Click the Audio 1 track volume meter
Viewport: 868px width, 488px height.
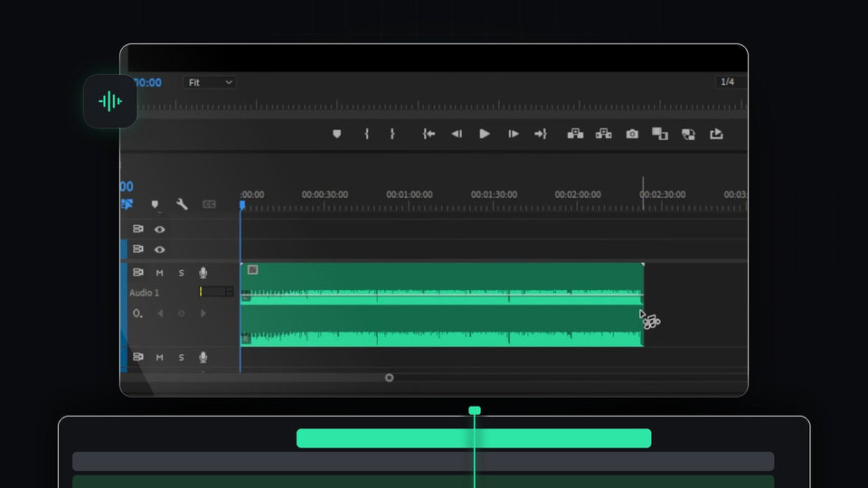(216, 292)
